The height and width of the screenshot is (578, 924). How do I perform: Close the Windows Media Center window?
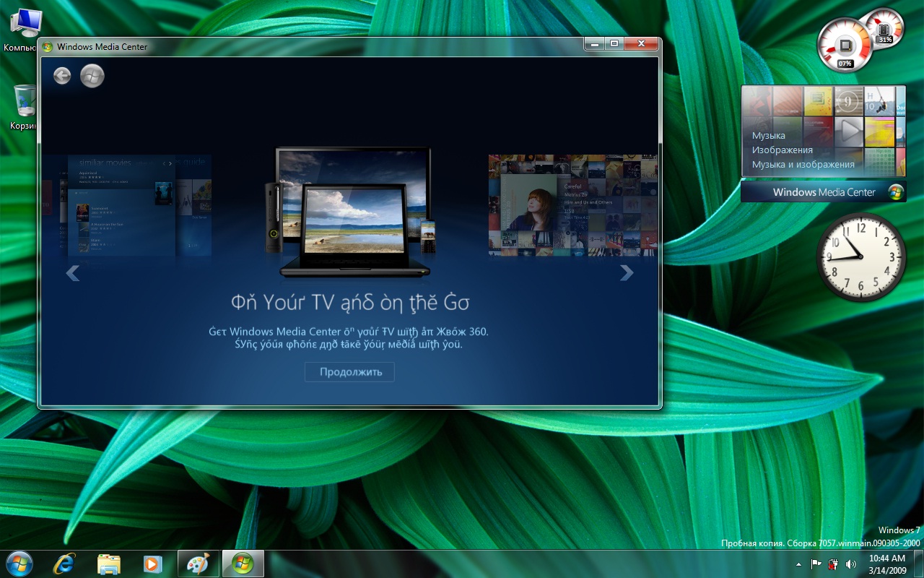(x=641, y=44)
